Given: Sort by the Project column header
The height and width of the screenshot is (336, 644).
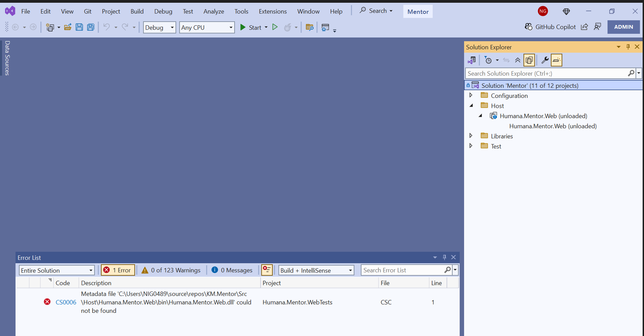Looking at the screenshot, I should [319, 283].
